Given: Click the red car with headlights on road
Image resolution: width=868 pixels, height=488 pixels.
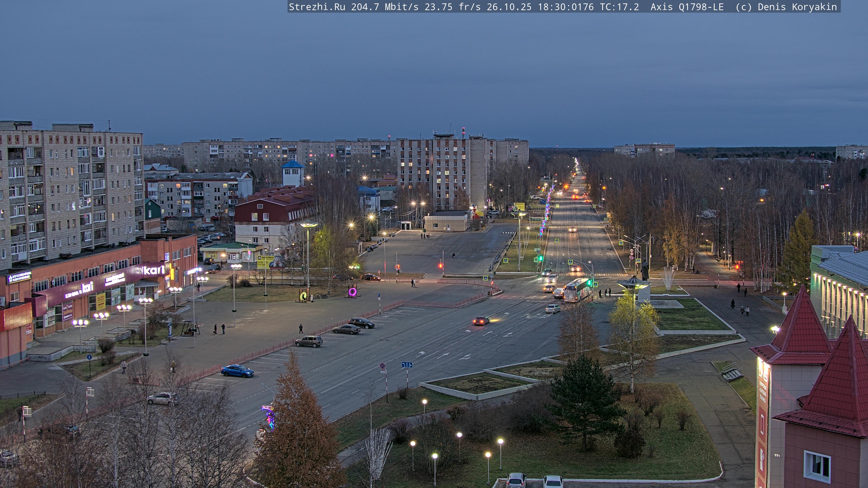Looking at the screenshot, I should [481, 321].
